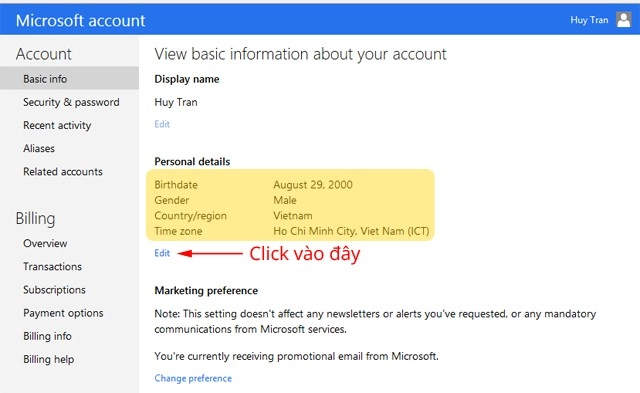Select Basic info in the sidebar

[x=69, y=79]
